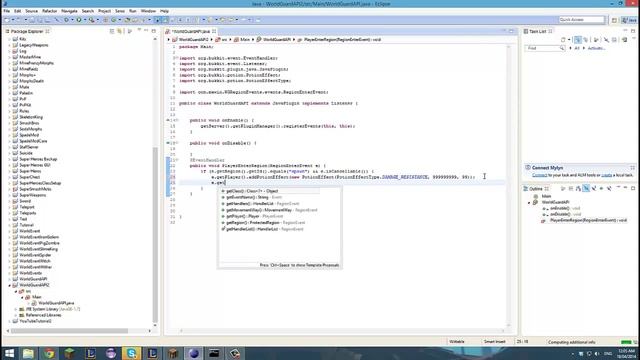
Task: Click the Open Perspective icon
Action: tap(614, 20)
